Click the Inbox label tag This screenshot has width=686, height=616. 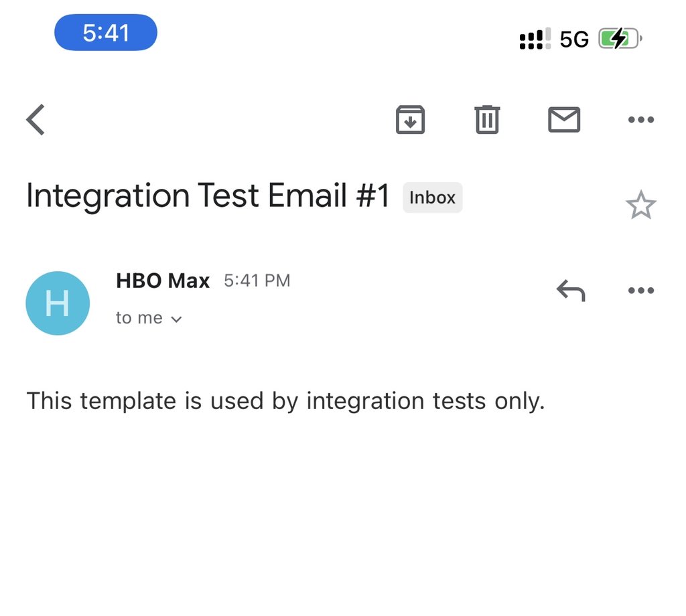432,198
